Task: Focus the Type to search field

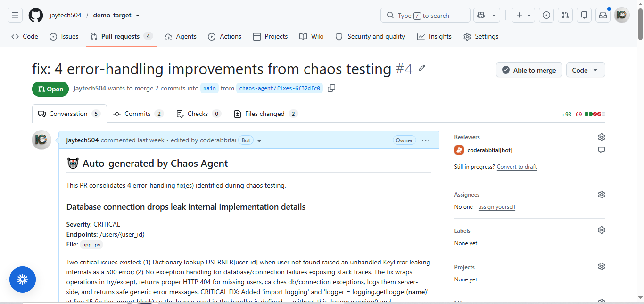Action: click(425, 16)
